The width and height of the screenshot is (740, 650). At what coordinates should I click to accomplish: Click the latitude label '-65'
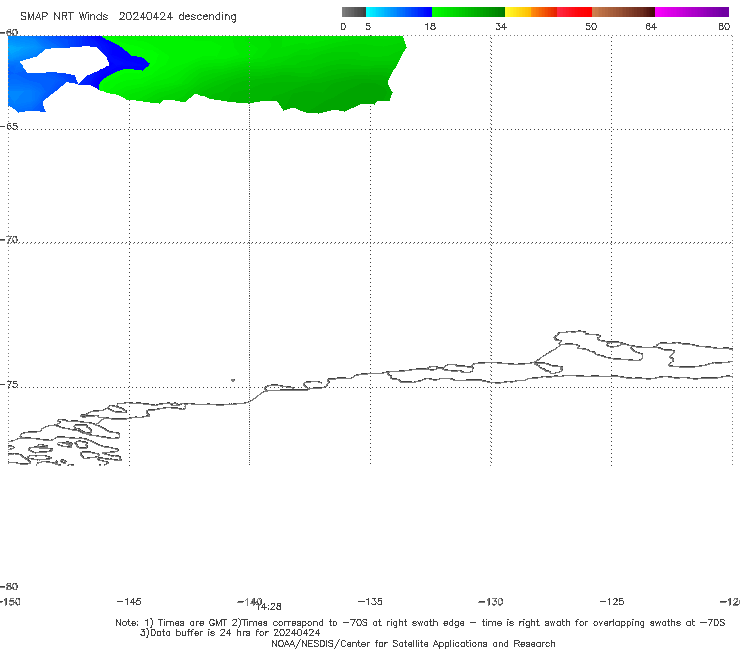tap(9, 127)
